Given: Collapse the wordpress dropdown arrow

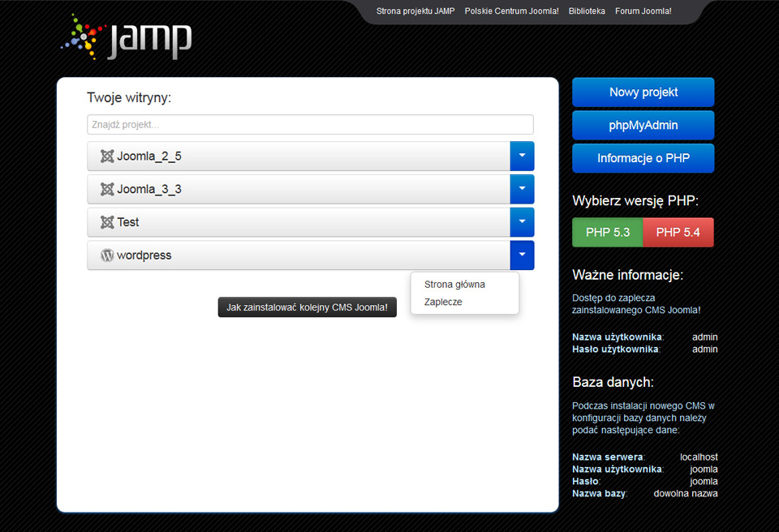Looking at the screenshot, I should coord(522,255).
